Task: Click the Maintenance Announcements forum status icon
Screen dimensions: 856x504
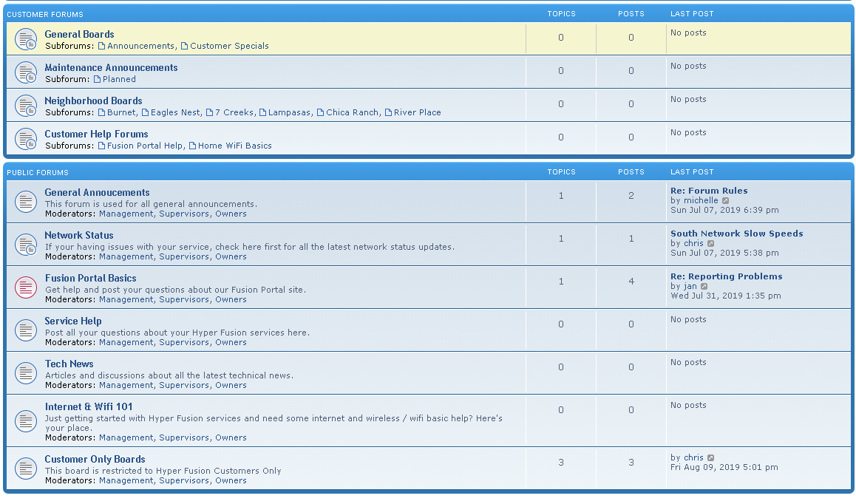Action: (26, 72)
